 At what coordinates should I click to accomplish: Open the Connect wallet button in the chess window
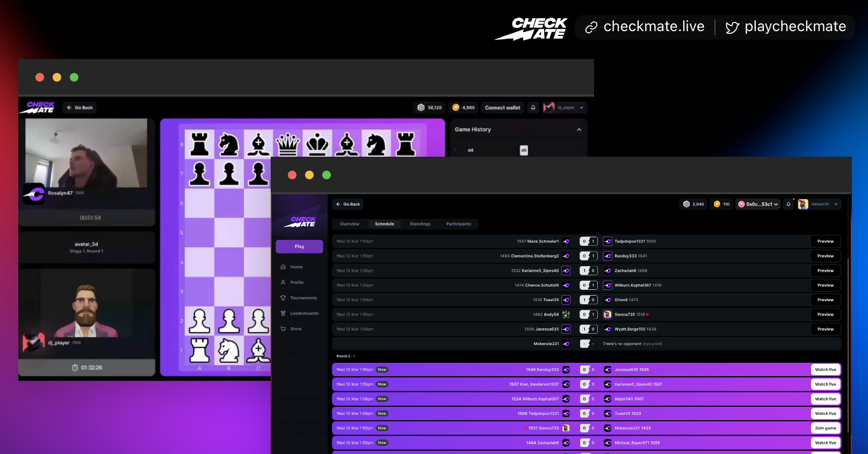click(x=502, y=108)
